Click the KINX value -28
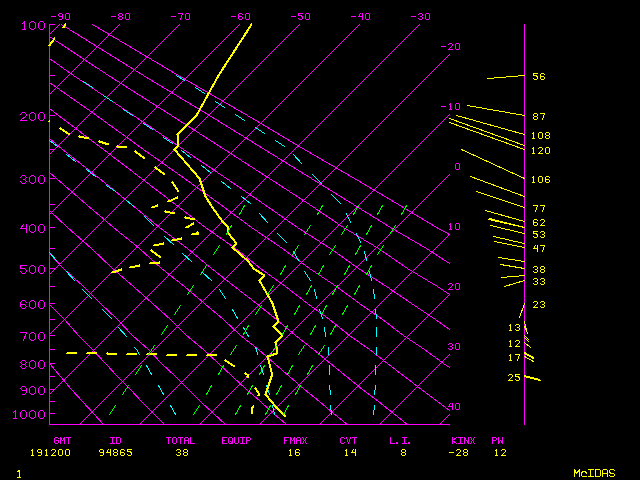The height and width of the screenshot is (480, 640). click(462, 453)
